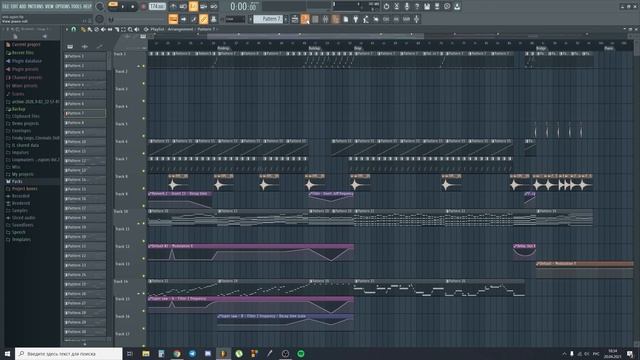Mute Track 6 using its green dot
The image size is (640, 360).
[143, 154]
